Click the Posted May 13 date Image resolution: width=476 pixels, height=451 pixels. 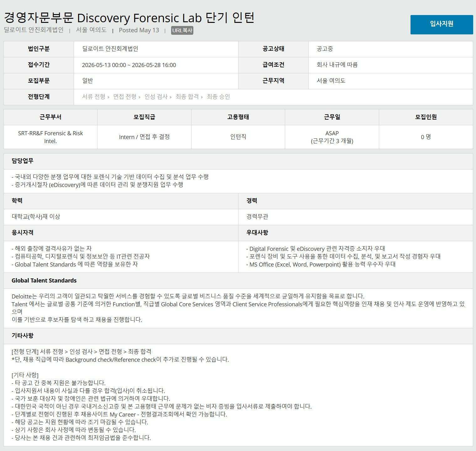139,30
